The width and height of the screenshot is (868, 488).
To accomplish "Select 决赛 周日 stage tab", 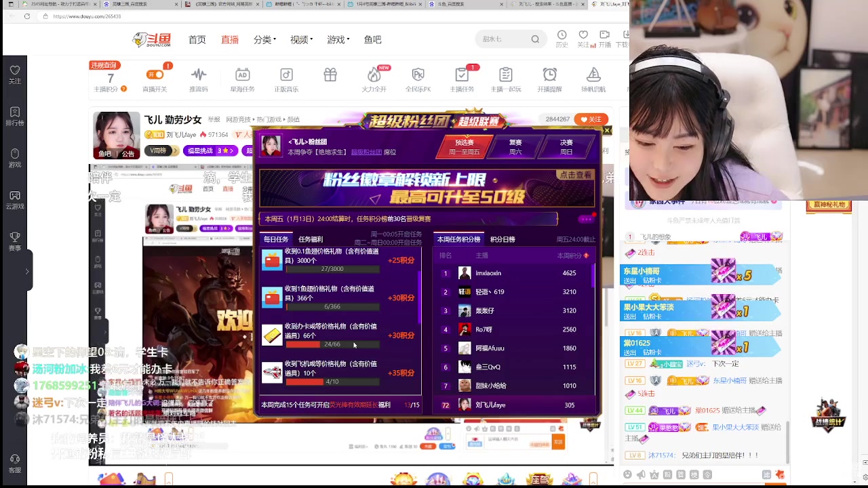I will pyautogui.click(x=566, y=147).
